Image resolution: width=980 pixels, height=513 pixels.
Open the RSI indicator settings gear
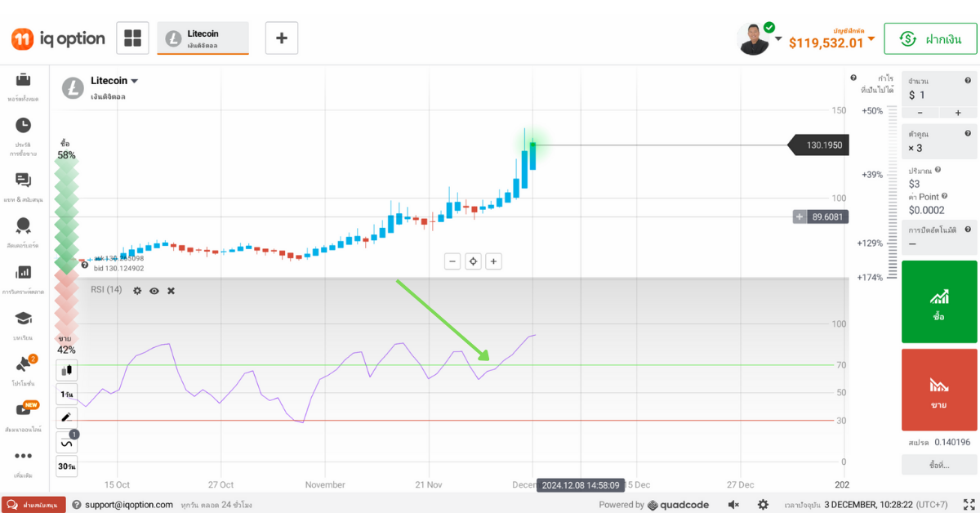click(x=137, y=291)
